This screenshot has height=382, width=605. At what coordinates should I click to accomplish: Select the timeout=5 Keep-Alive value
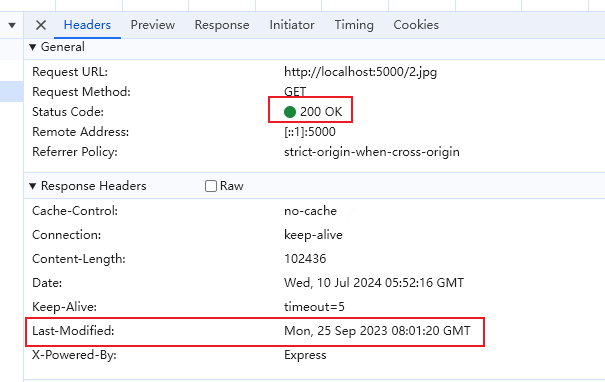(314, 307)
